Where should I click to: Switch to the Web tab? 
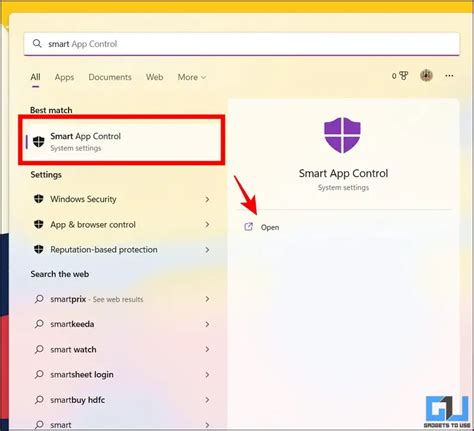(155, 77)
